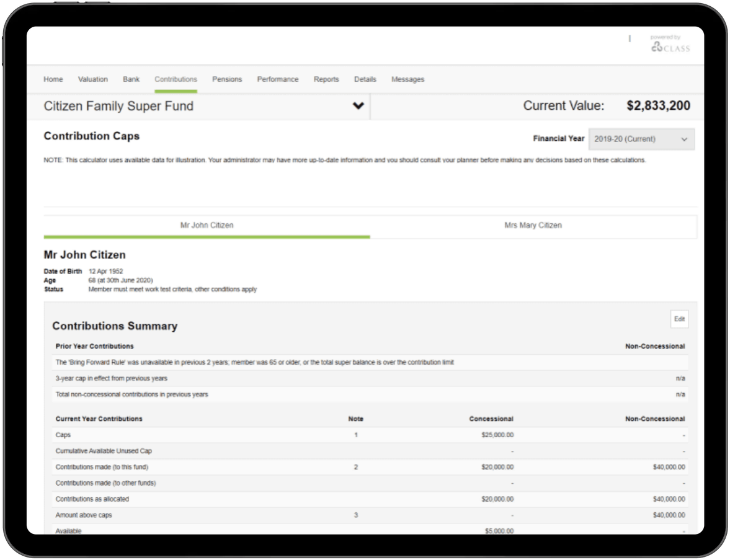This screenshot has width=730, height=560.
Task: Go to Valuation tab
Action: pyautogui.click(x=92, y=79)
